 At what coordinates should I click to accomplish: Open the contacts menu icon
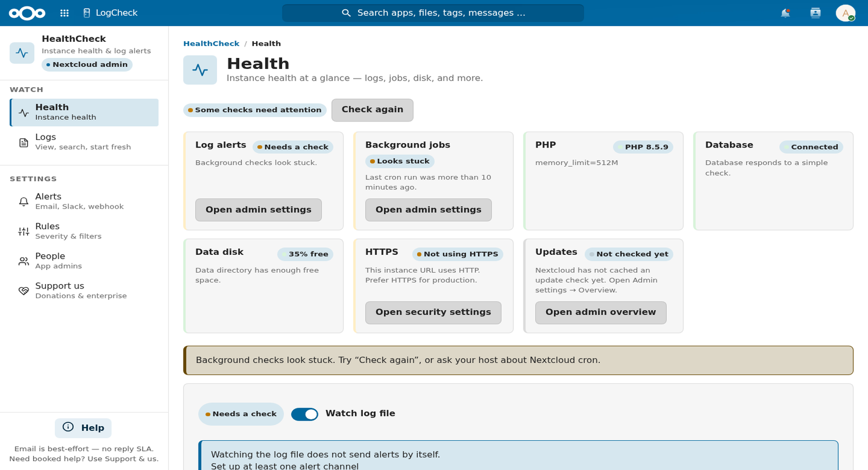click(x=815, y=13)
